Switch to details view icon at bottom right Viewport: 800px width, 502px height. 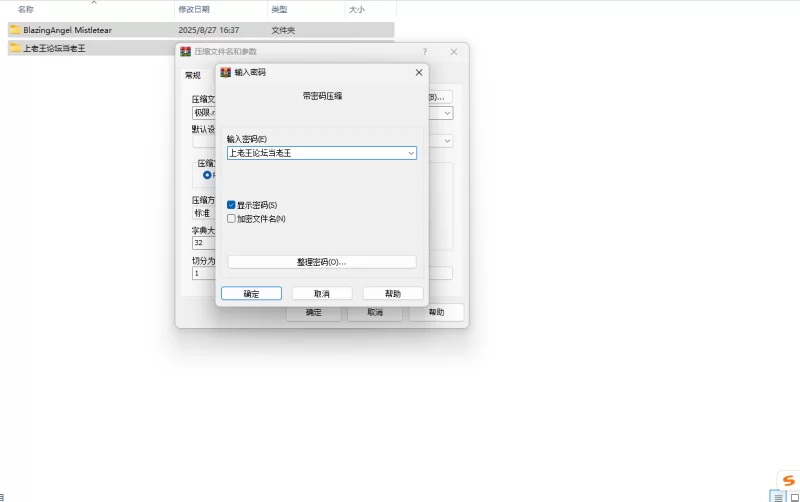778,497
